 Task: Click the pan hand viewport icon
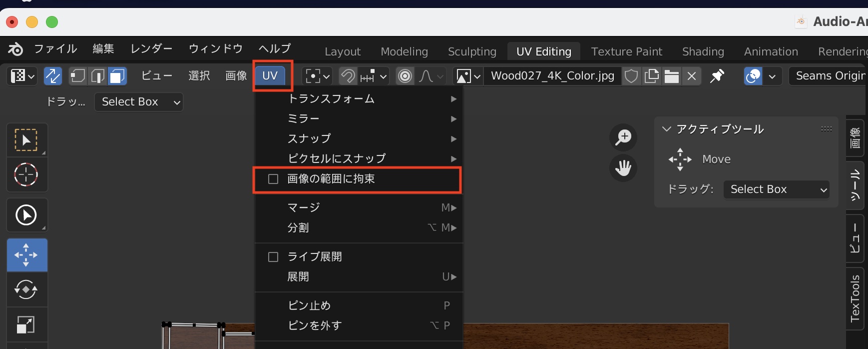click(623, 168)
